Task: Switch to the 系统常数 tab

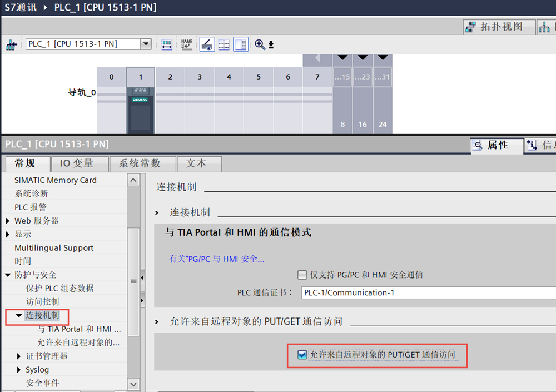Action: (x=140, y=163)
